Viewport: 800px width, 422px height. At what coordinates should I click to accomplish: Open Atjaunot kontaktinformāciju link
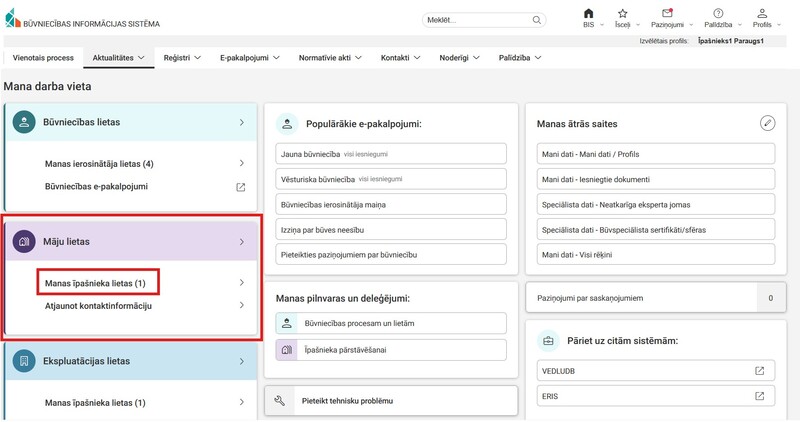tap(98, 306)
